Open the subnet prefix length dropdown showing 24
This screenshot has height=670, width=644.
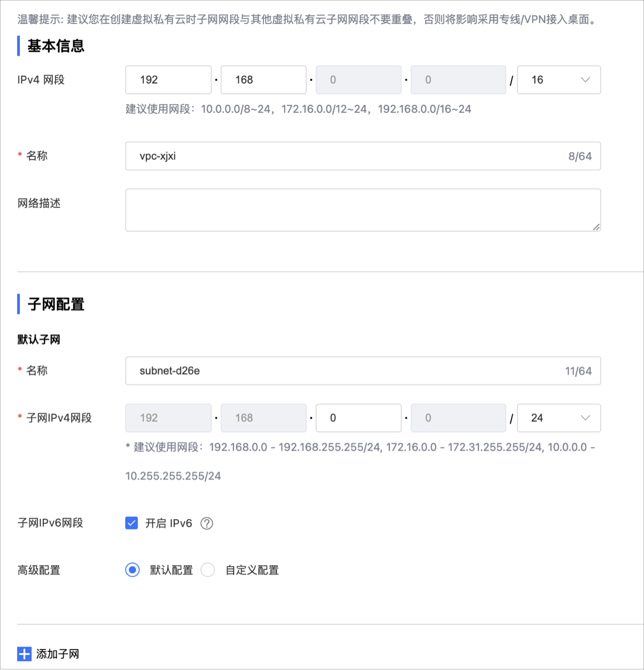[x=559, y=418]
